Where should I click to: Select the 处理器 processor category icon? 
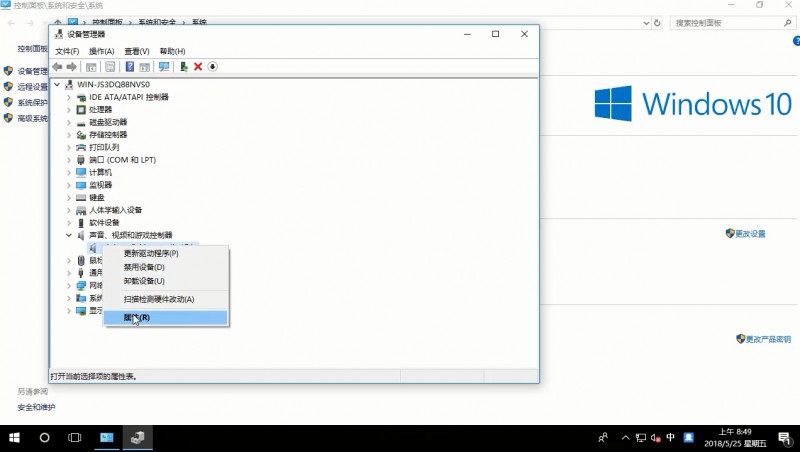click(81, 109)
